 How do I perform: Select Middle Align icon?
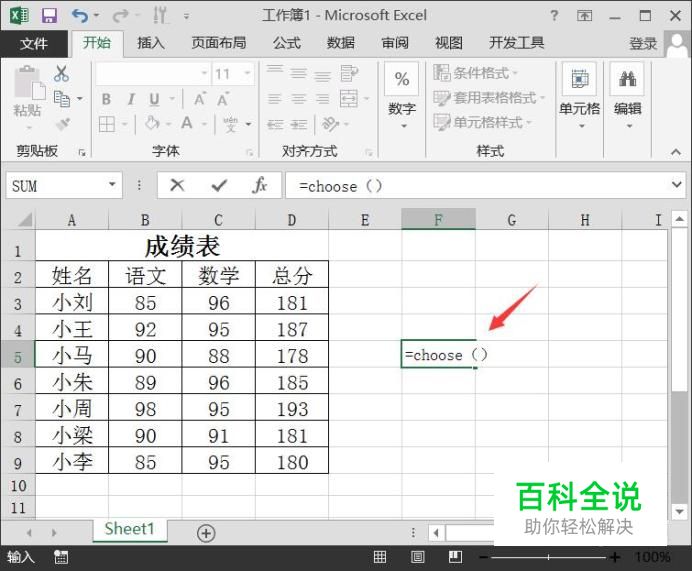299,73
